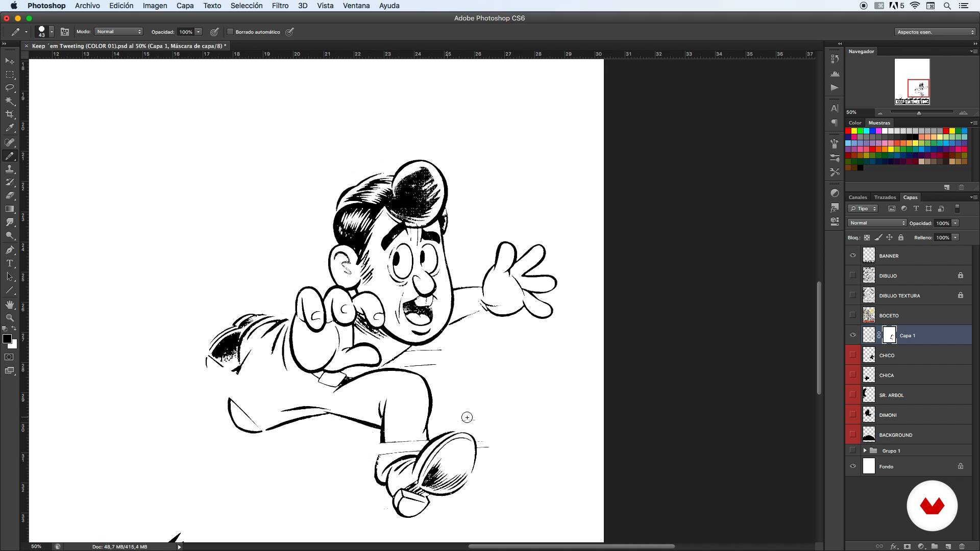Show the CHICO layer
980x551 pixels.
852,355
